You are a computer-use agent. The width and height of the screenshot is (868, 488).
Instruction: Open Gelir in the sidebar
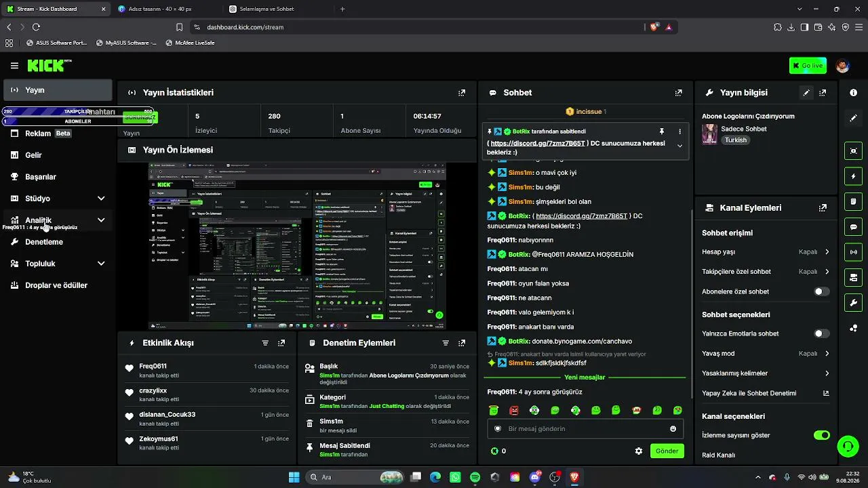point(58,155)
